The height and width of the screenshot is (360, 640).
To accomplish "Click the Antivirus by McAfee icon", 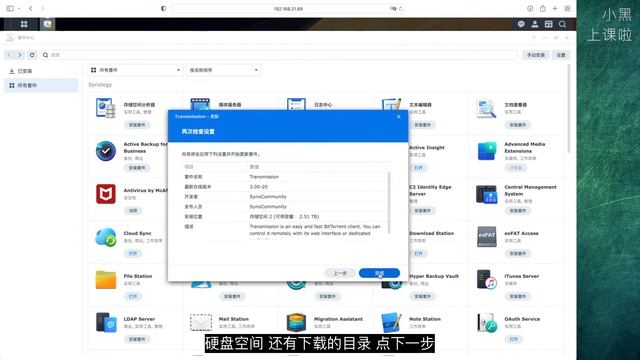I will point(106,194).
